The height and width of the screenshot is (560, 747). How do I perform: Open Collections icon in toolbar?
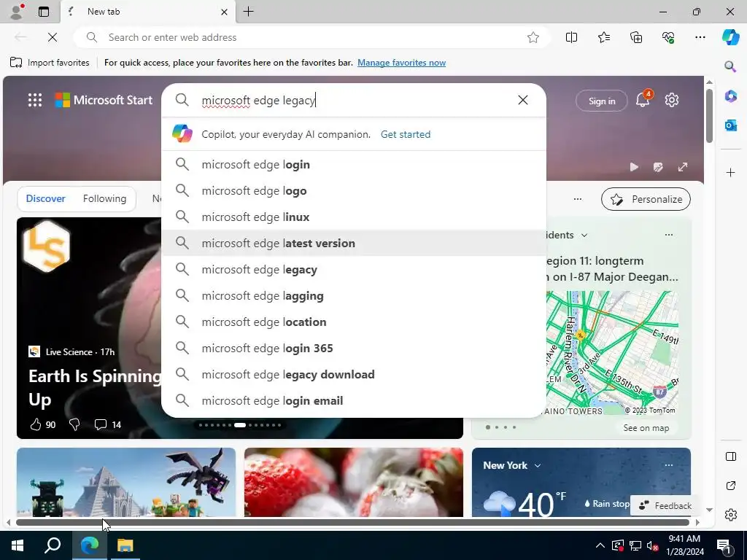pos(636,37)
